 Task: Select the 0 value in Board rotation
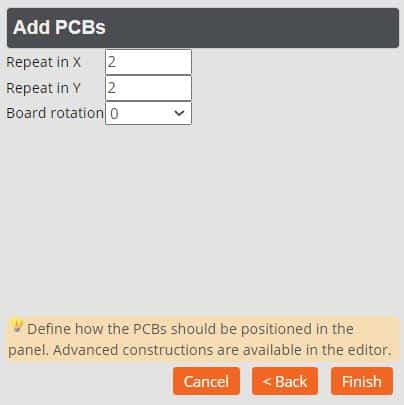click(114, 114)
